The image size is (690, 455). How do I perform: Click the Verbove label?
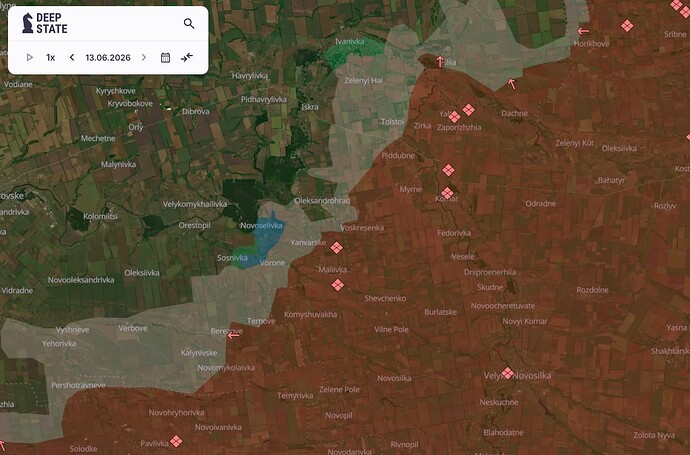(x=133, y=328)
